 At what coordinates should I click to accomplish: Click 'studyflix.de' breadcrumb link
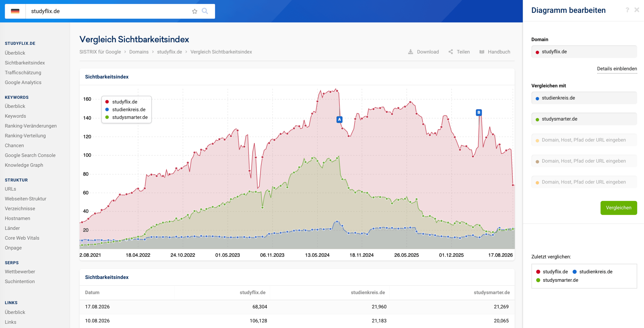169,52
